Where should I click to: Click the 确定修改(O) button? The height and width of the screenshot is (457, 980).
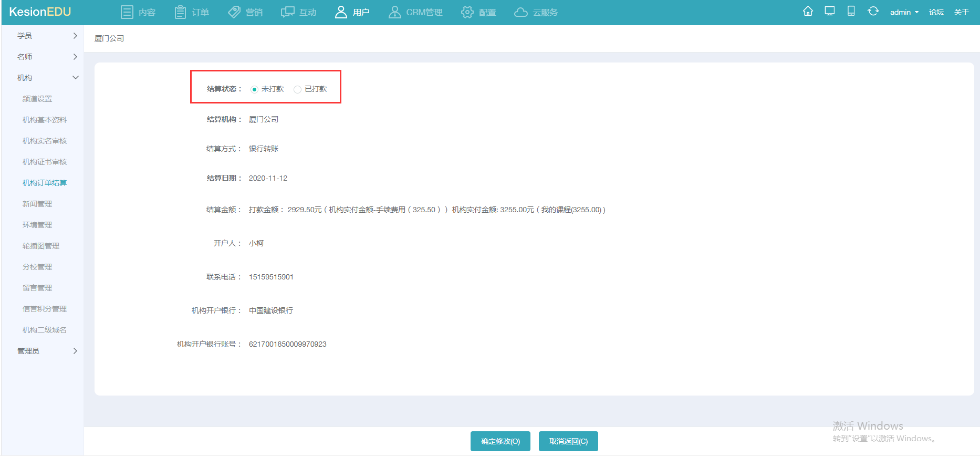pyautogui.click(x=500, y=441)
